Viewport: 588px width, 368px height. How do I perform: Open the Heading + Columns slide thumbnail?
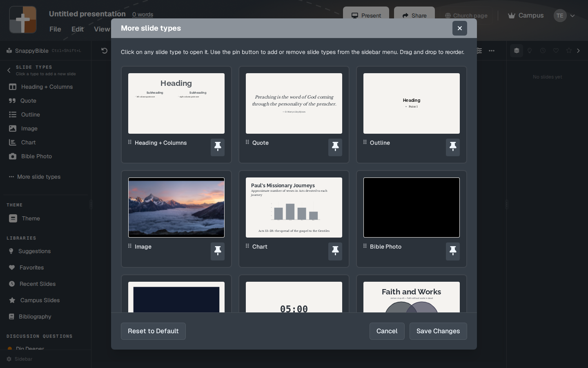click(x=176, y=103)
